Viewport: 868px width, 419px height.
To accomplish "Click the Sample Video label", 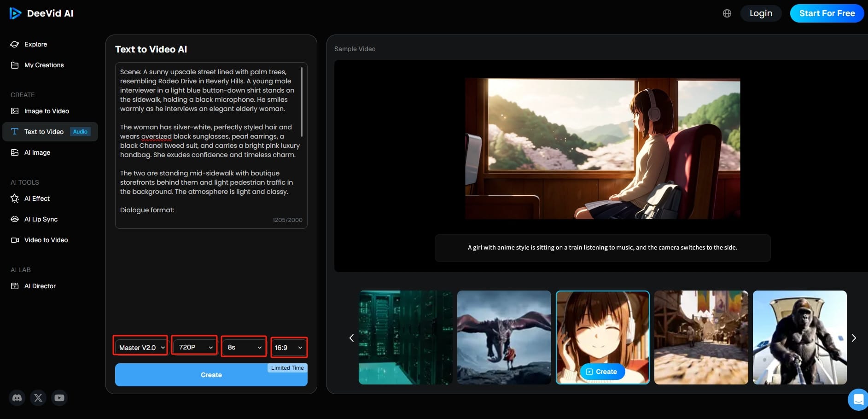I will pyautogui.click(x=355, y=49).
